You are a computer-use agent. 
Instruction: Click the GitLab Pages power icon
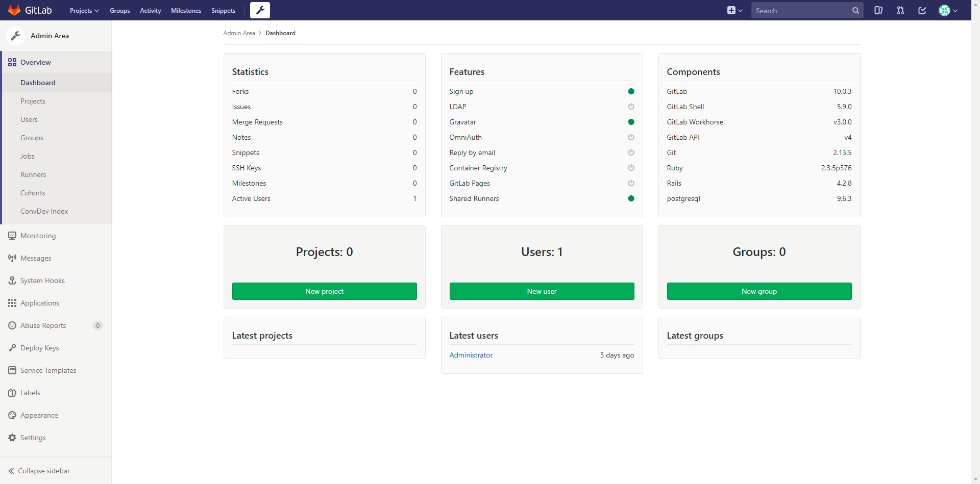pyautogui.click(x=631, y=183)
